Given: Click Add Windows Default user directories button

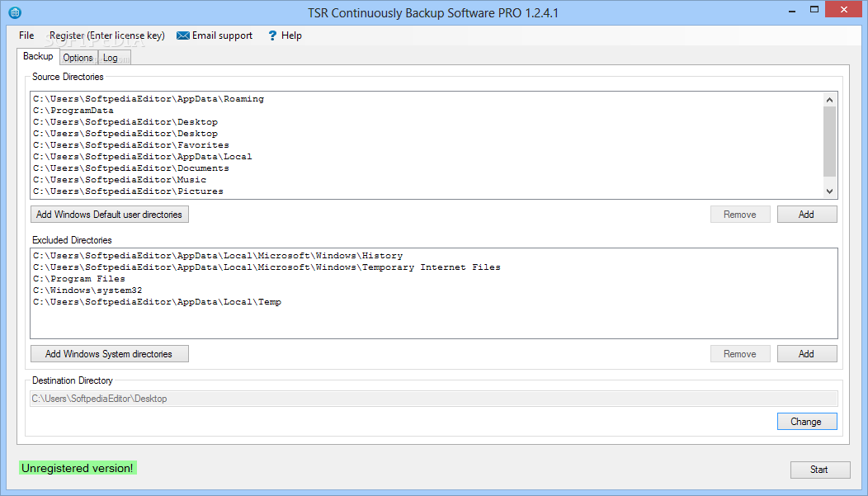Looking at the screenshot, I should tap(109, 215).
